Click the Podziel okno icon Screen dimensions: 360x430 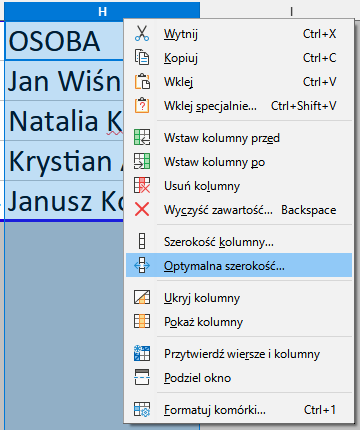pos(142,378)
